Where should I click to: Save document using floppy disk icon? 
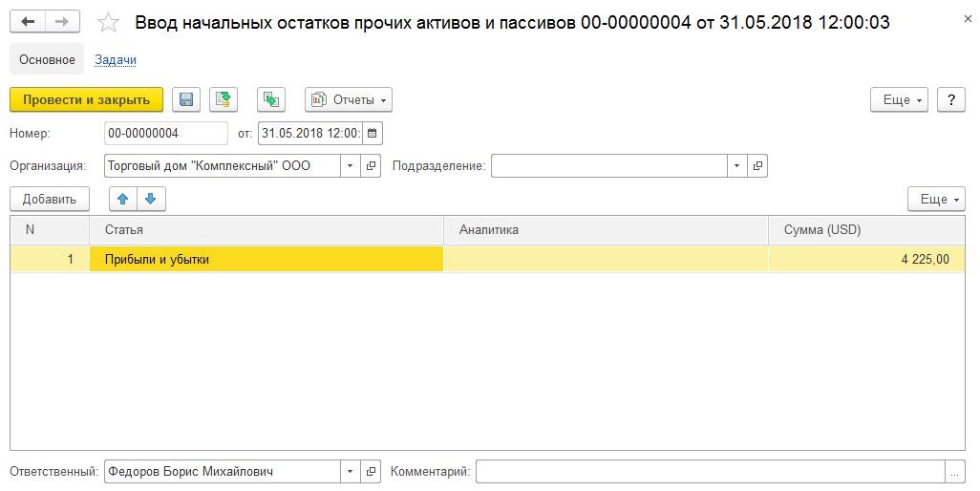point(186,100)
